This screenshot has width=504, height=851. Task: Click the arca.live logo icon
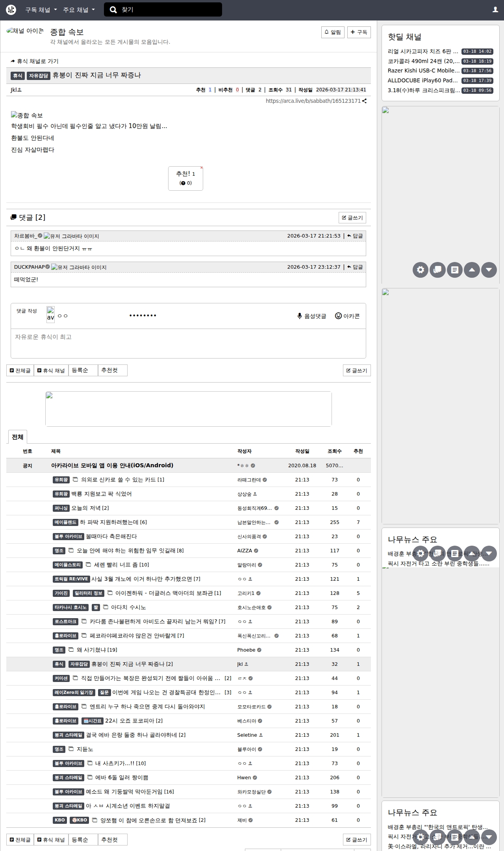point(11,10)
